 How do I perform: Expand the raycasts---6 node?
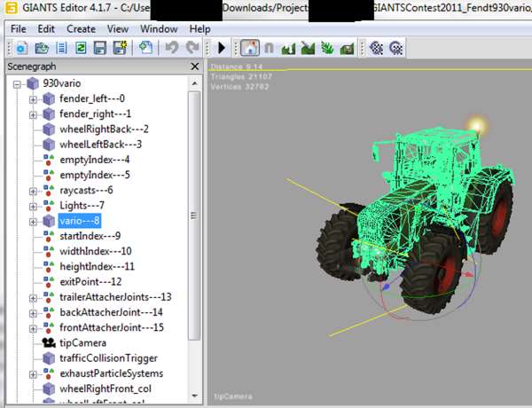click(33, 191)
